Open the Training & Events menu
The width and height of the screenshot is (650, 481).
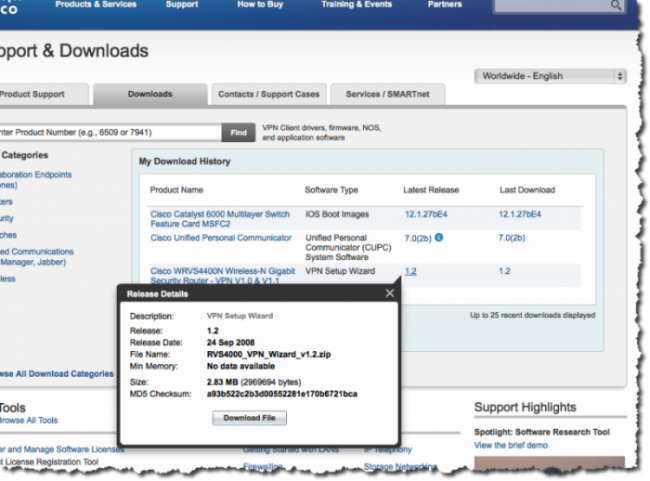point(357,5)
